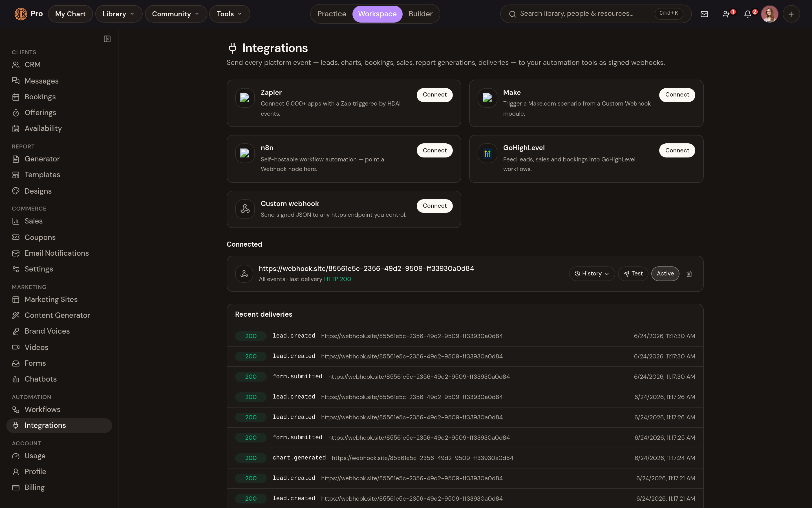Click the HD Pro logo
Viewport: 812px width, 508px height.
[28, 14]
